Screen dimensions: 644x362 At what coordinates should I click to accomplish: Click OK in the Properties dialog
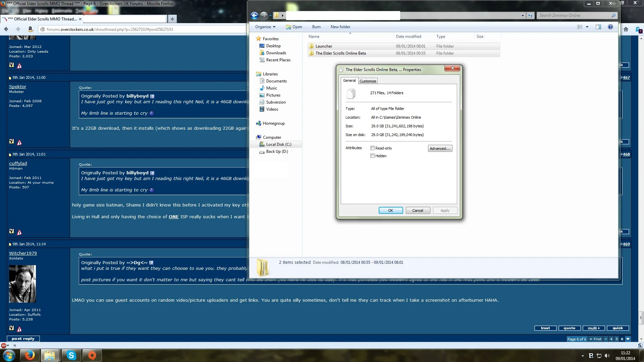coord(391,210)
